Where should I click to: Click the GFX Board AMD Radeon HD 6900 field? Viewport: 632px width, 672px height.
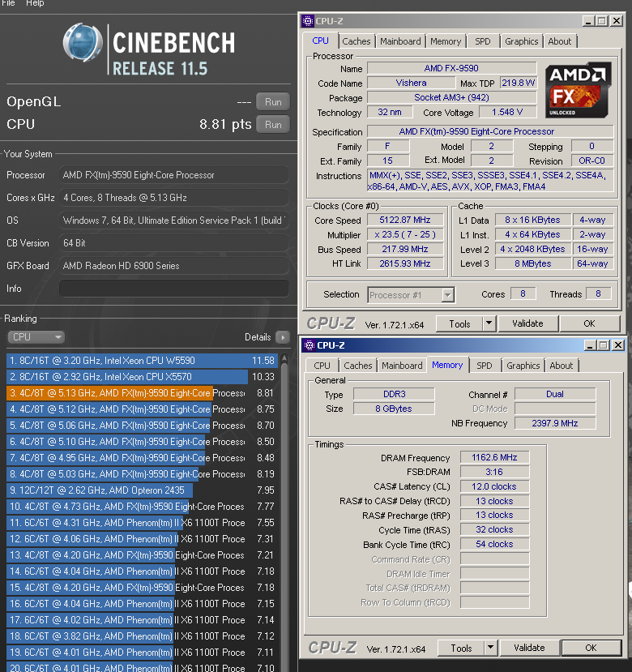(174, 266)
